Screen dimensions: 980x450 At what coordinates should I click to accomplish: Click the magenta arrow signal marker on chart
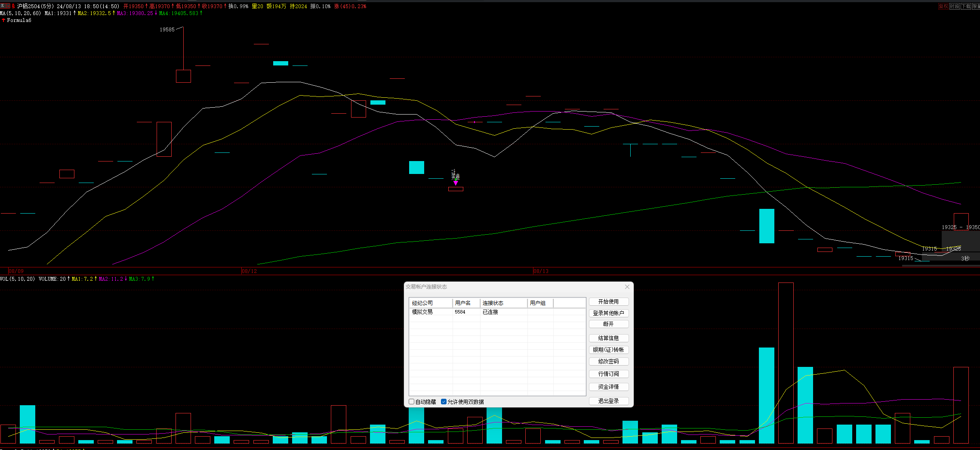point(456,183)
